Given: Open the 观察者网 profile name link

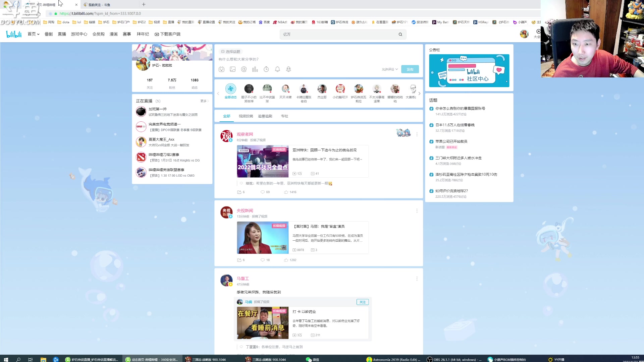Looking at the screenshot, I should coord(245,134).
